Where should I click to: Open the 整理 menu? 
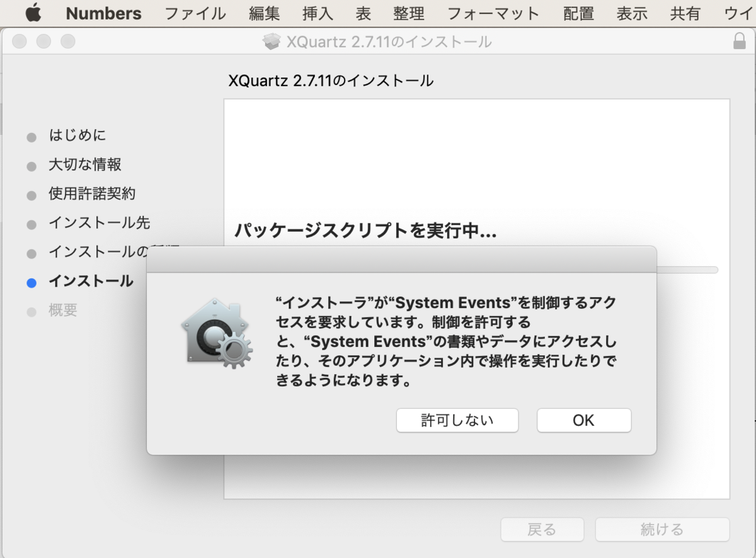pos(409,13)
